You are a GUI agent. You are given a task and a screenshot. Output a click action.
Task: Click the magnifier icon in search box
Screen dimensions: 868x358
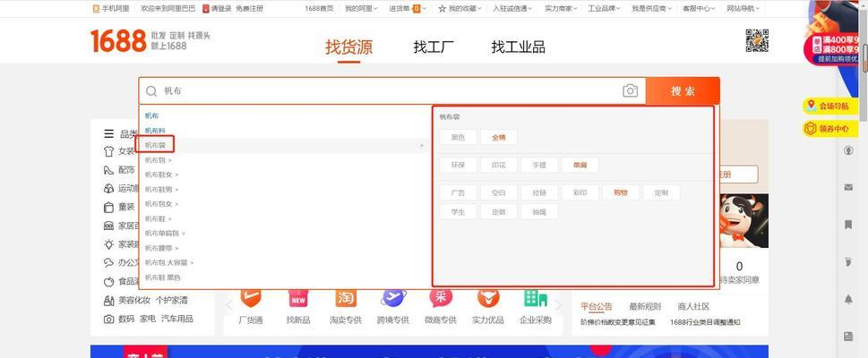click(151, 91)
